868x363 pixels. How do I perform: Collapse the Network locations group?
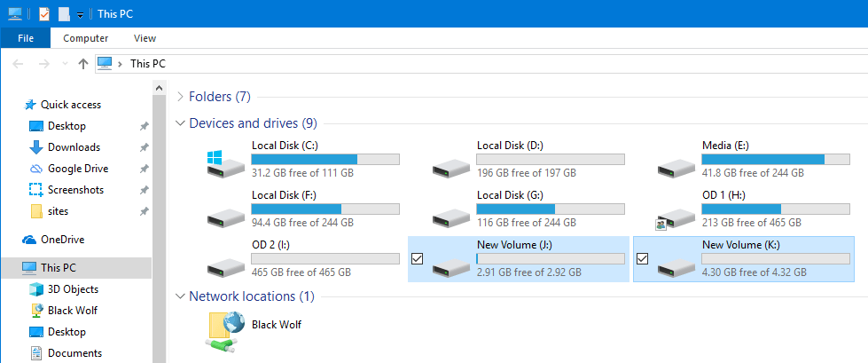179,296
